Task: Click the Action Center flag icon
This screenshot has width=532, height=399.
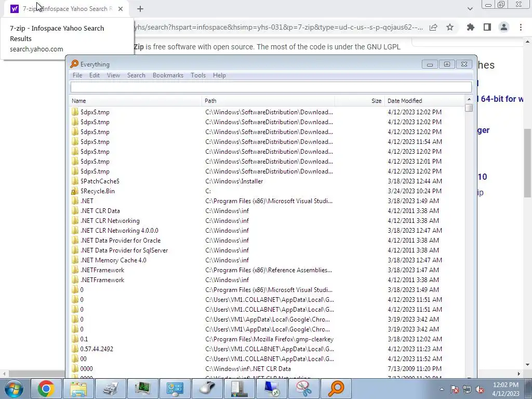Action: pos(455,389)
